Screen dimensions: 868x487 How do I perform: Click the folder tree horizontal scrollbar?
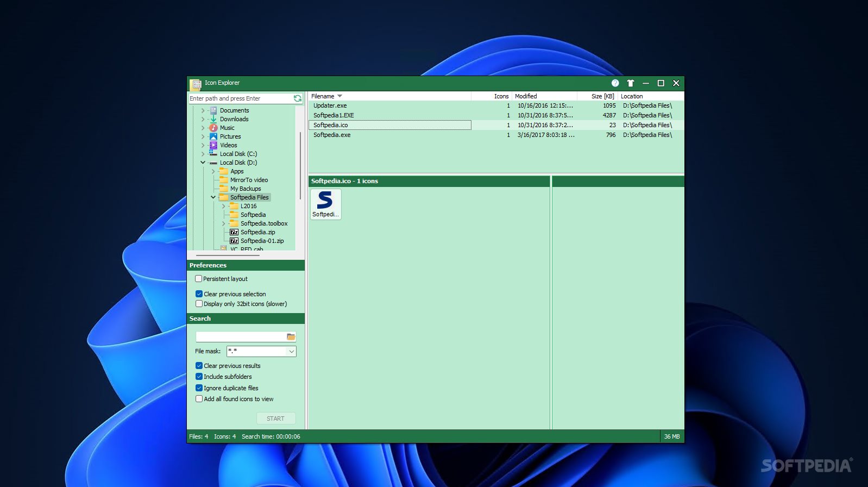click(228, 255)
